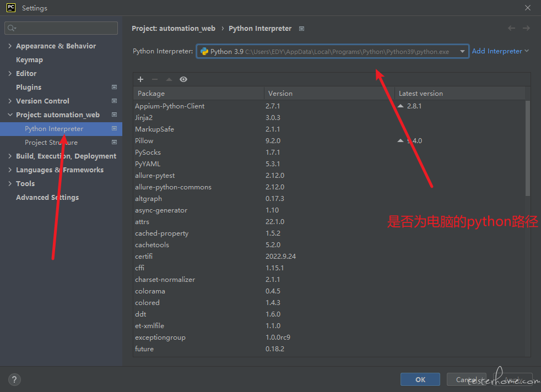Select Keymap settings
This screenshot has width=541, height=392.
tap(29, 59)
